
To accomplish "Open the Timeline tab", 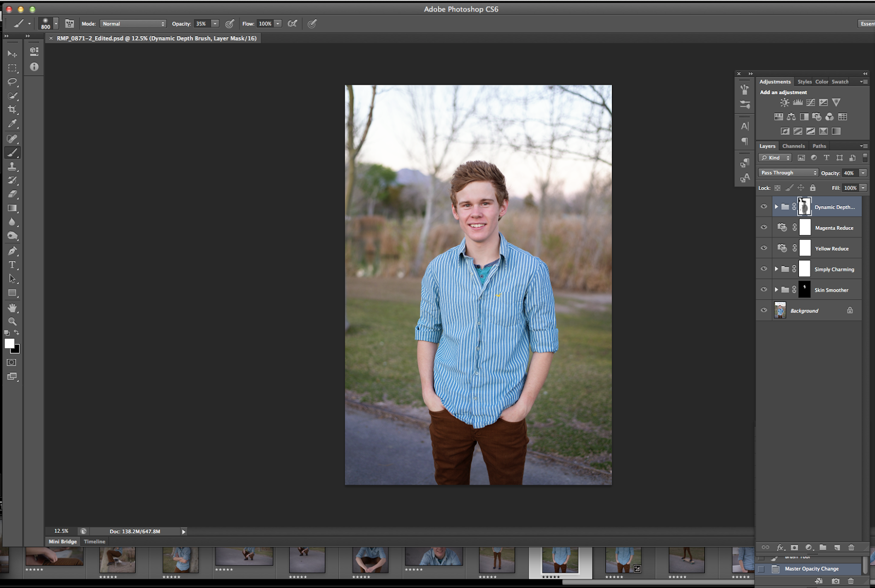I will (x=95, y=542).
